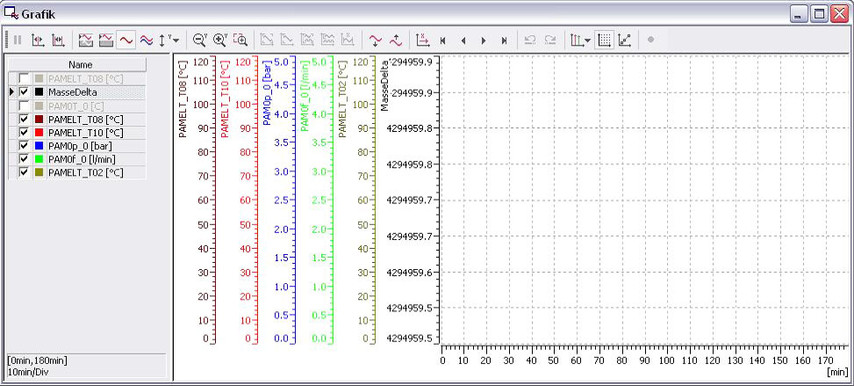Image resolution: width=854 pixels, height=386 pixels.
Task: Select the stacked curves display icon
Action: click(x=86, y=40)
